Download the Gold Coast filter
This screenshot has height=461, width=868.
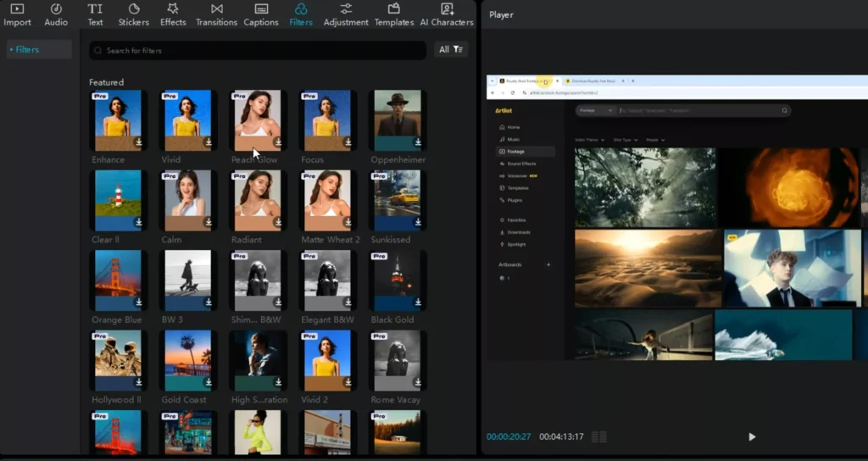(209, 382)
